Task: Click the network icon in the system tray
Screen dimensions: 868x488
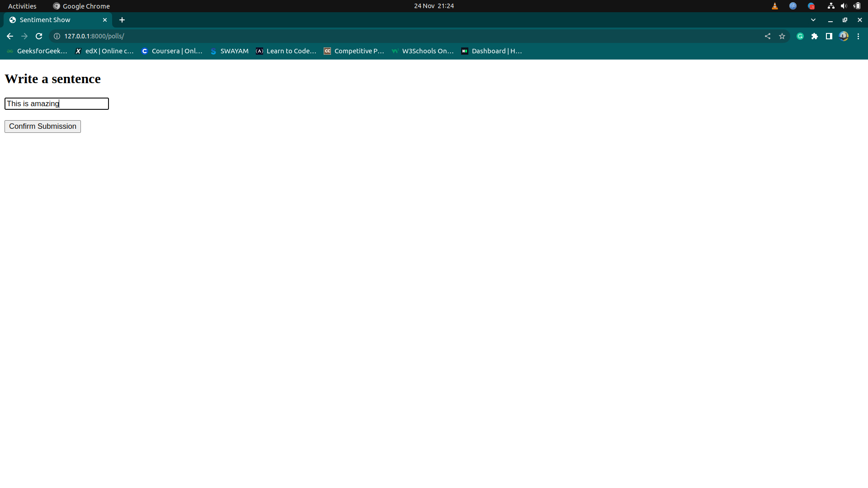Action: tap(831, 6)
